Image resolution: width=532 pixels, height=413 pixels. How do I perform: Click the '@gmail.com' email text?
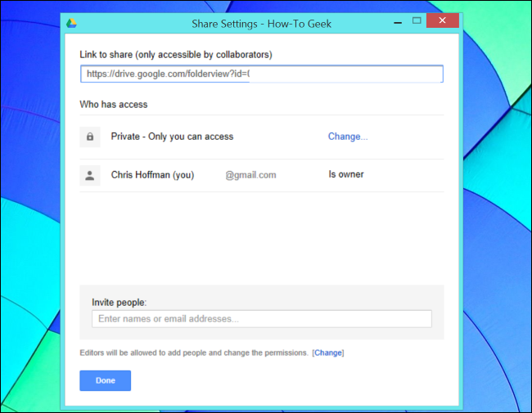click(x=250, y=175)
